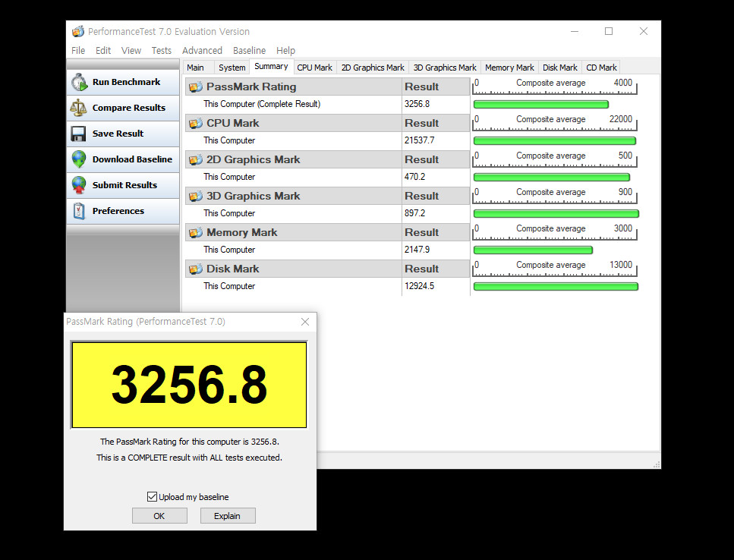734x560 pixels.
Task: Click the Disk Mark green result bar
Action: 556,287
